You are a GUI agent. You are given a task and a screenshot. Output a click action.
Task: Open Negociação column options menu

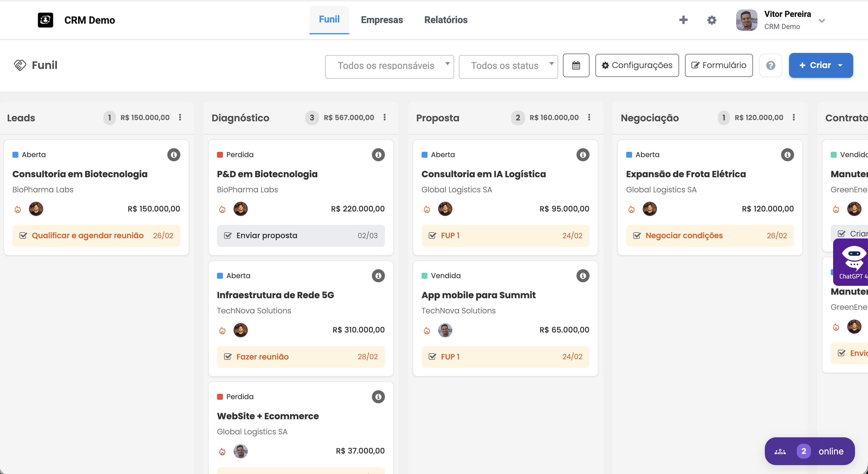tap(793, 117)
